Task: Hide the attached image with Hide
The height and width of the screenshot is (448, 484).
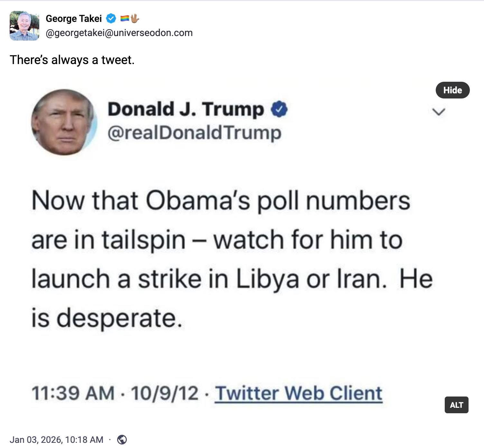Action: [x=452, y=90]
